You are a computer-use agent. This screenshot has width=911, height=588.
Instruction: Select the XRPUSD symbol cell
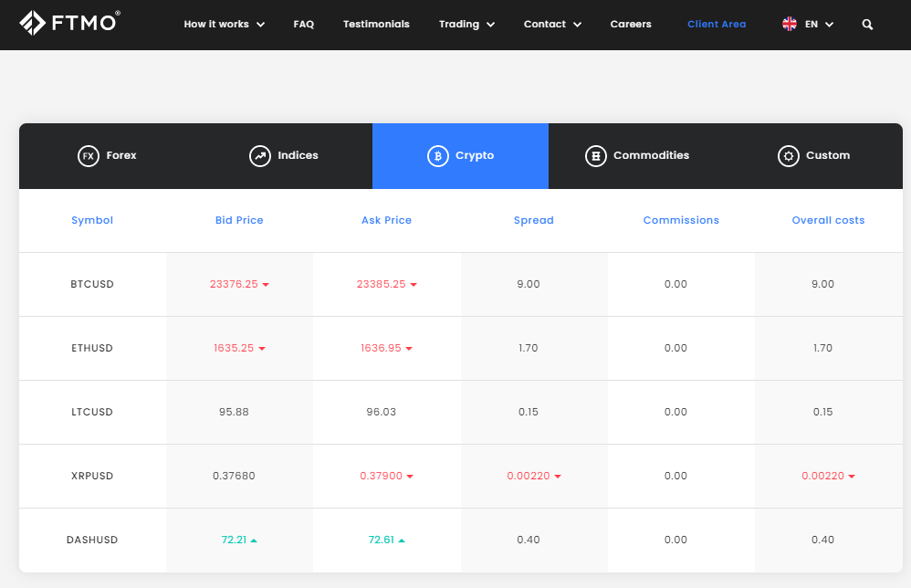(x=92, y=476)
